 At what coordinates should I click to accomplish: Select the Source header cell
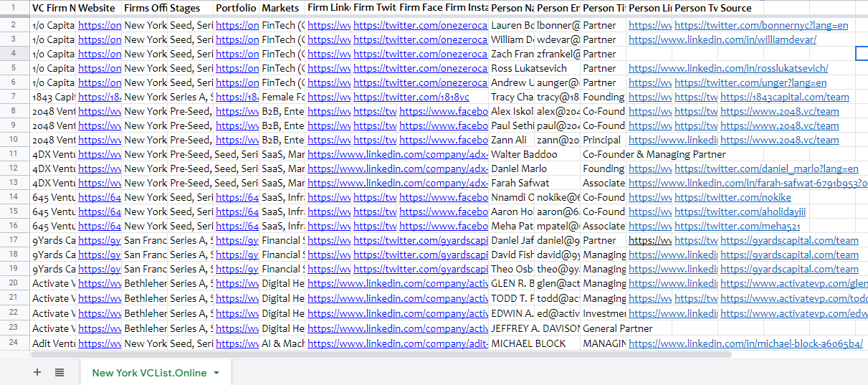click(x=741, y=8)
